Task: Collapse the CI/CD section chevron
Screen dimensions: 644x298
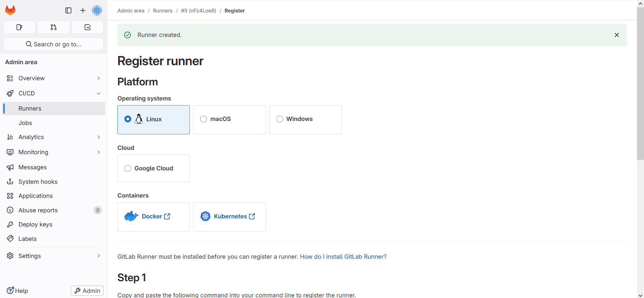Action: click(99, 93)
